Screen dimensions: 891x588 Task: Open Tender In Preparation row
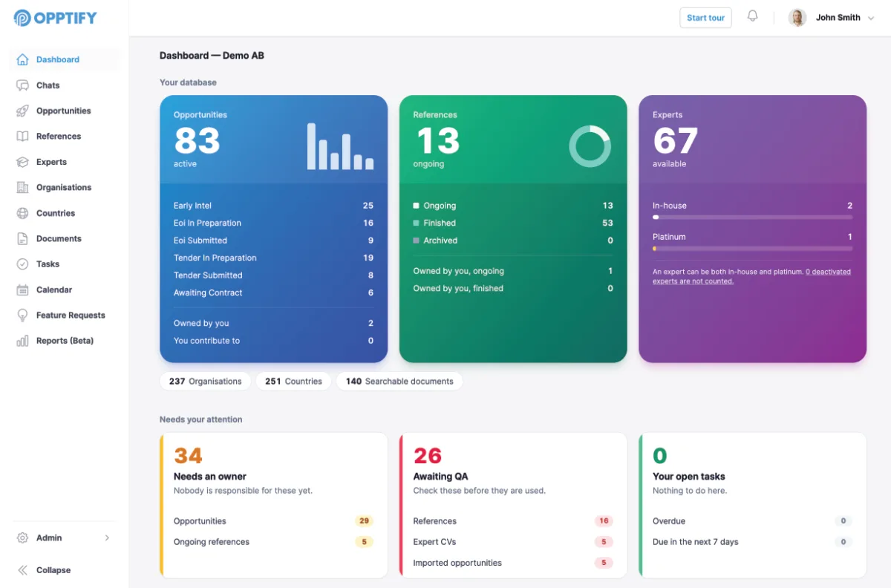273,258
